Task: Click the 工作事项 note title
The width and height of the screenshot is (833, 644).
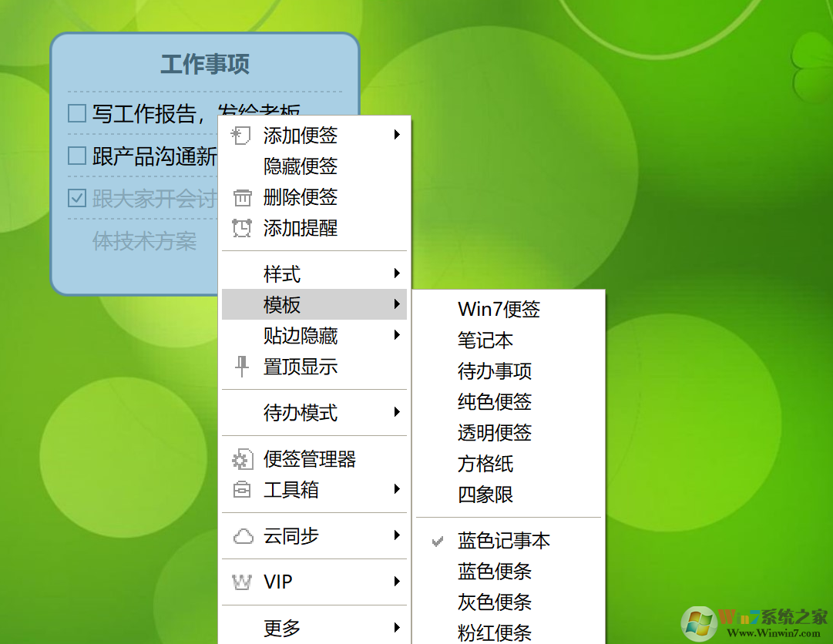Action: coord(205,65)
